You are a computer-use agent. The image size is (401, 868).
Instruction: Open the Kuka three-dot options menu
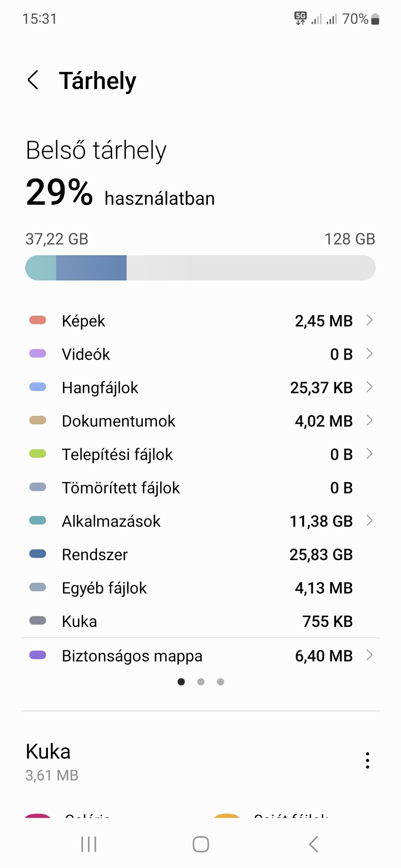[x=367, y=760]
